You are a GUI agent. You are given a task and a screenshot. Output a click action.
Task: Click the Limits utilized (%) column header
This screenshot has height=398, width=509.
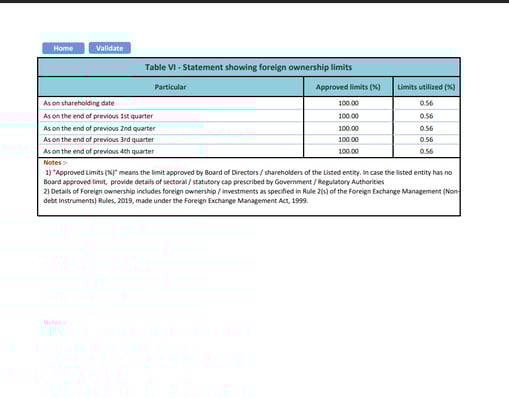pos(427,87)
